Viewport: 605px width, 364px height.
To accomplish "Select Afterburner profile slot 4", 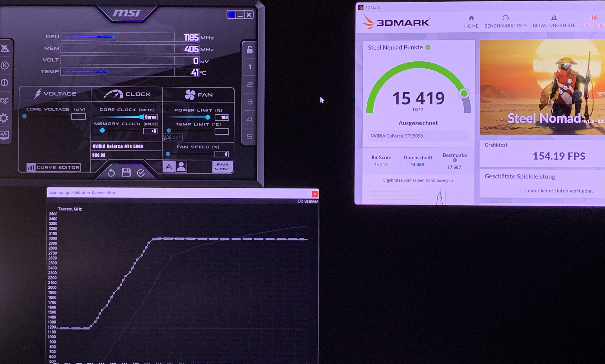I will tap(249, 119).
